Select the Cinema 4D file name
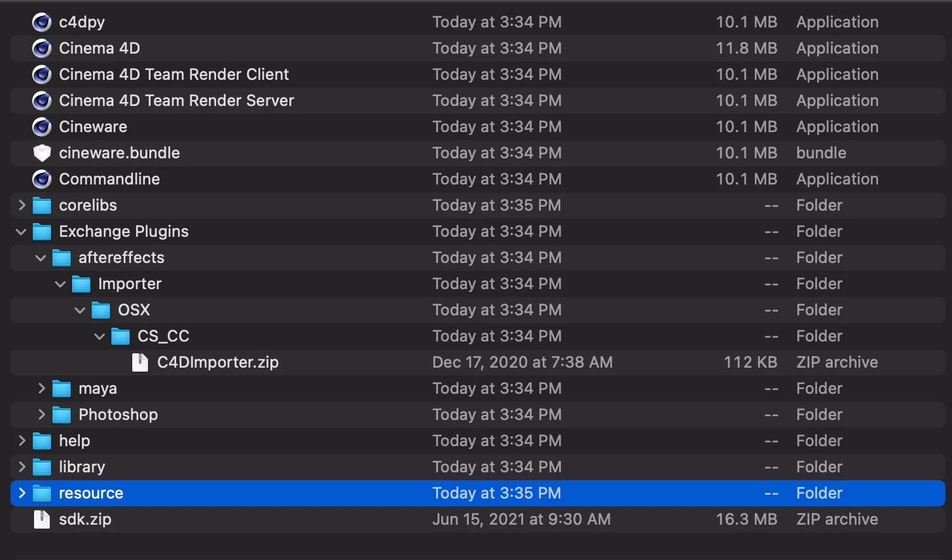952x560 pixels. tap(100, 48)
